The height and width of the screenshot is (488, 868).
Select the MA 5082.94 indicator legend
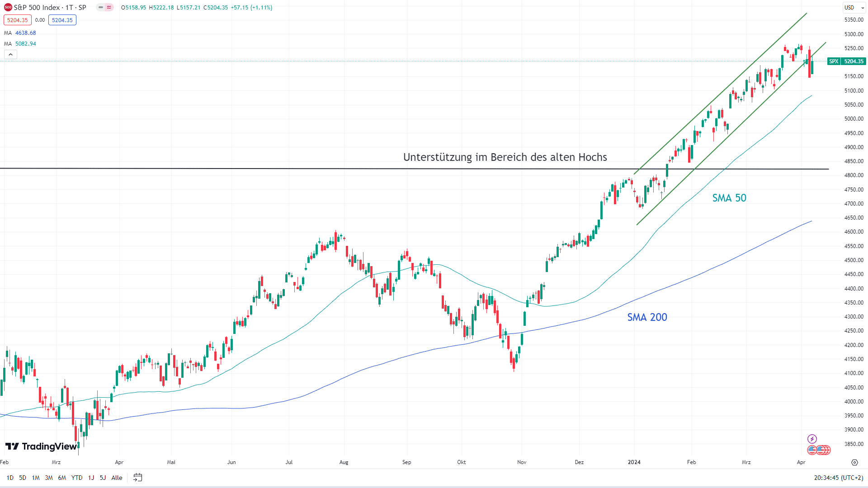pos(20,44)
